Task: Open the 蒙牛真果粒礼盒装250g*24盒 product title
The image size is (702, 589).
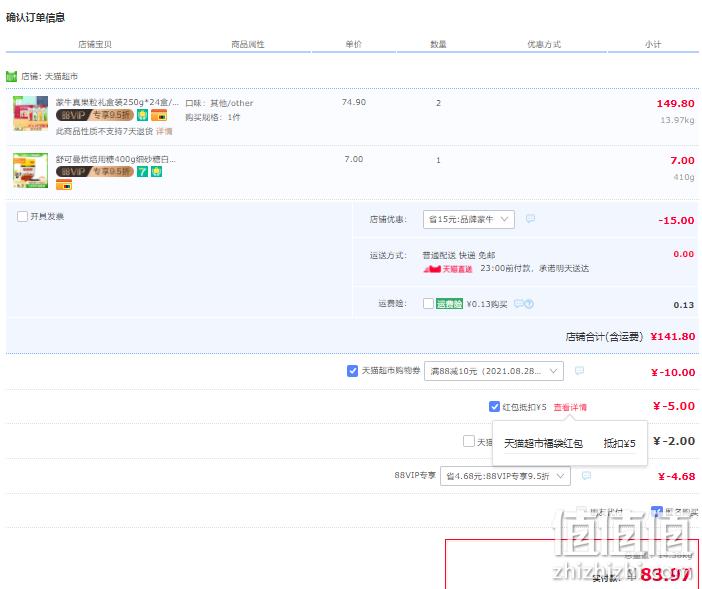Action: [x=117, y=102]
